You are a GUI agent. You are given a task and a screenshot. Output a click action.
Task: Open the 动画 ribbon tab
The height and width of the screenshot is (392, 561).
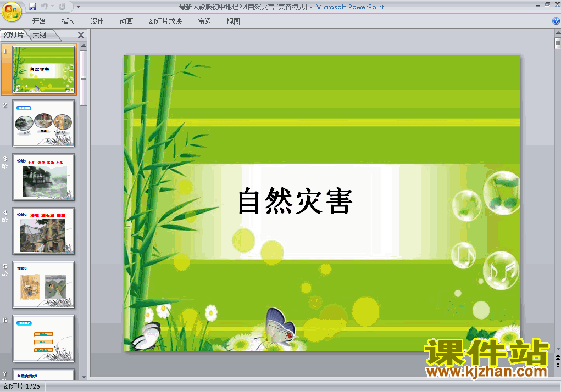click(x=126, y=21)
